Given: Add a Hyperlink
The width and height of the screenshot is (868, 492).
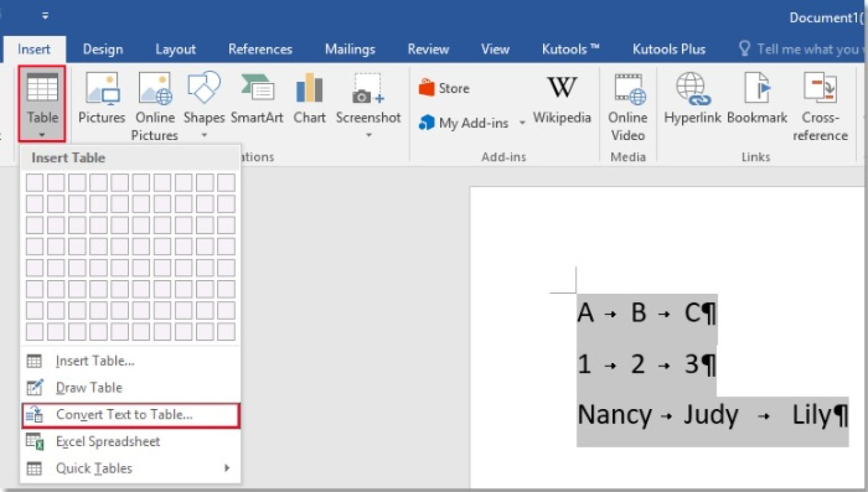Looking at the screenshot, I should click(692, 102).
